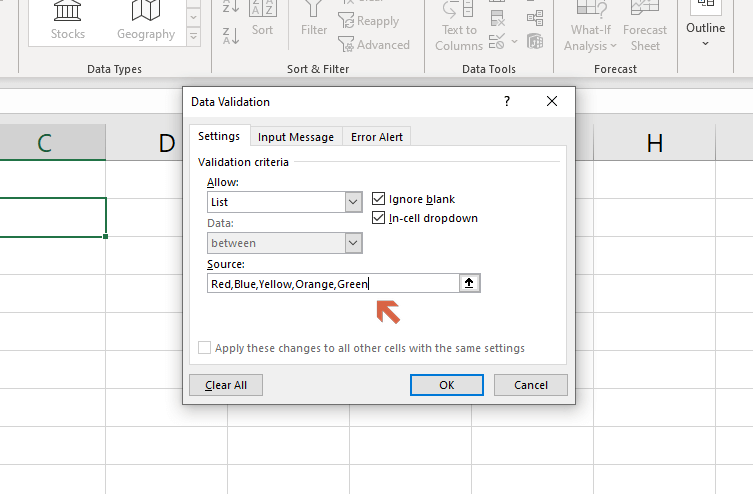
Task: Click Remove Duplicates icon
Action: (x=498, y=18)
